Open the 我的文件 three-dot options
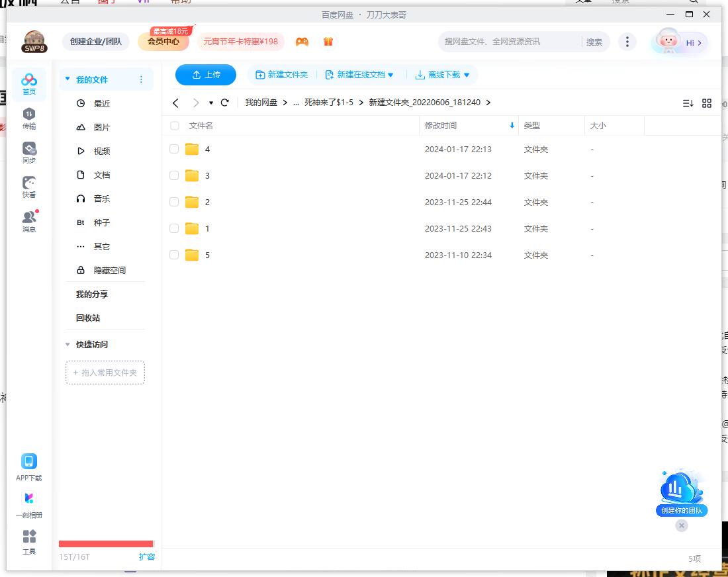This screenshot has height=577, width=728. [x=141, y=80]
